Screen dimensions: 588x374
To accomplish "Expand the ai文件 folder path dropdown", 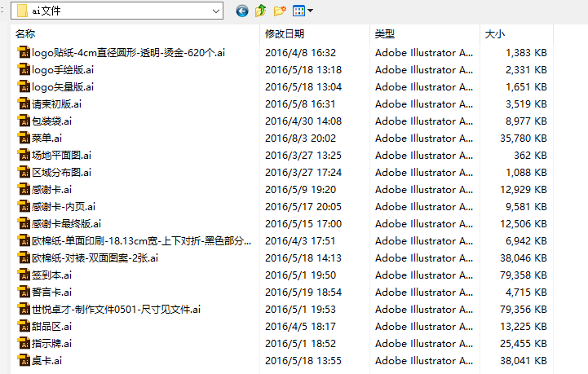I will [x=216, y=11].
